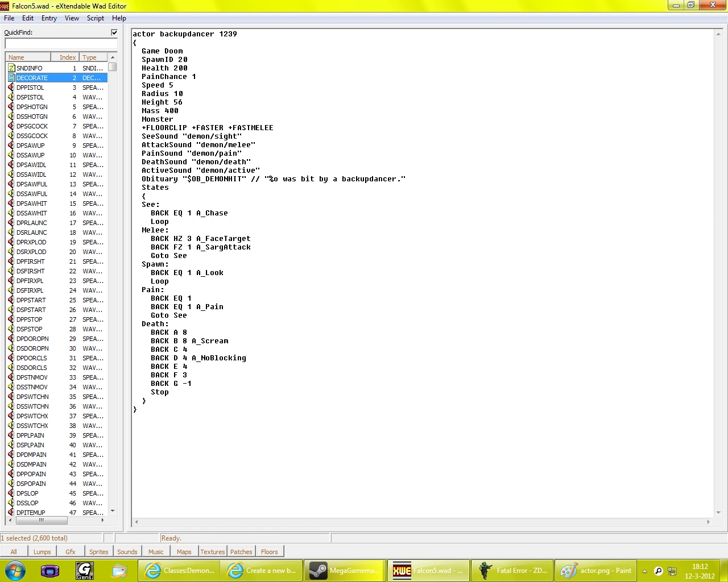Switch to the Lumps tab
The image size is (728, 582).
42,552
